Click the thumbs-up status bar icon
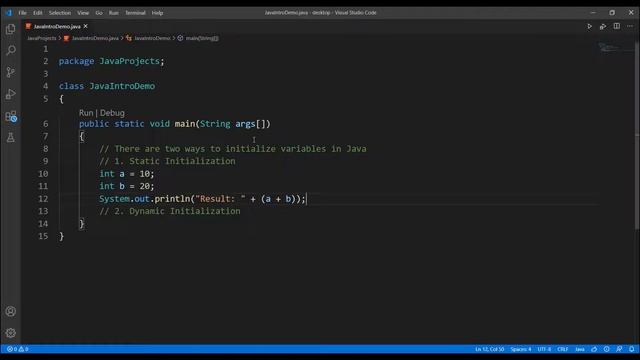 click(x=594, y=349)
